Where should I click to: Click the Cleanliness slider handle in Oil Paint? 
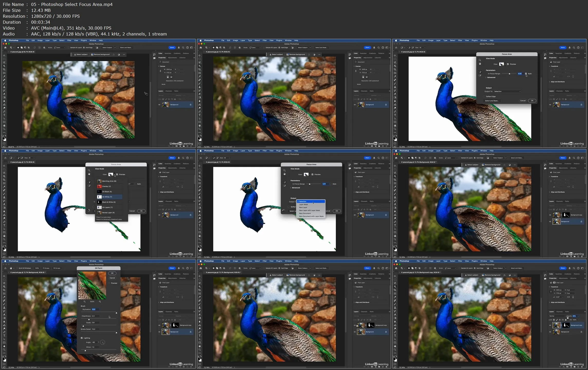89,319
